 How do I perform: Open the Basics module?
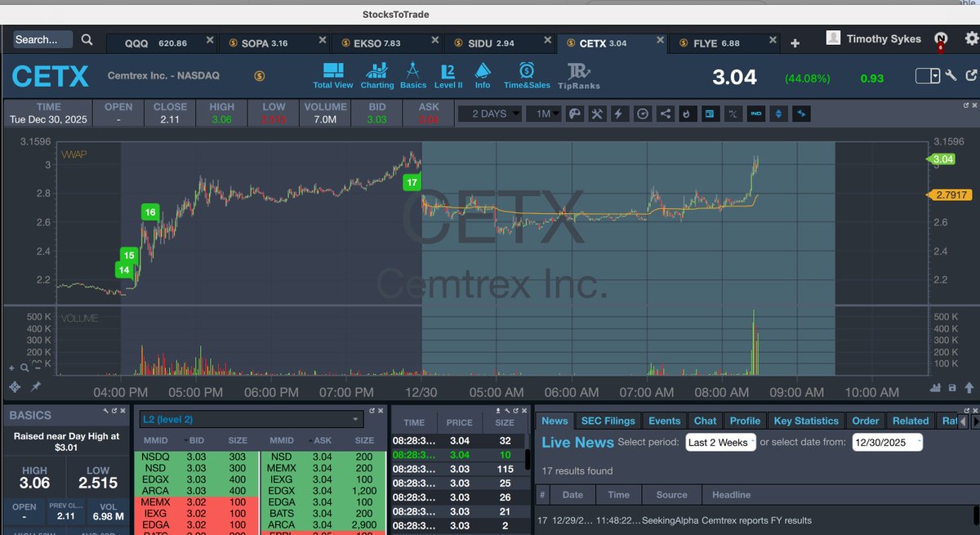pos(413,75)
